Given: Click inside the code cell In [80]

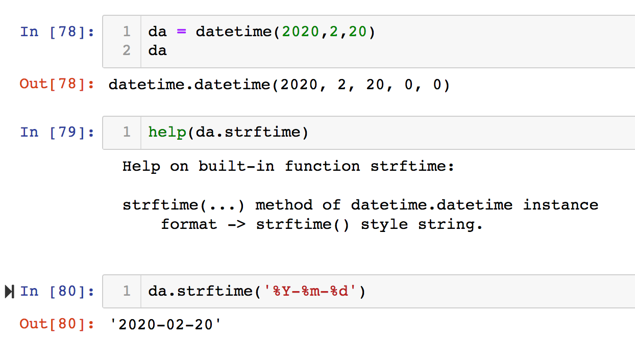Looking at the screenshot, I should click(369, 292).
